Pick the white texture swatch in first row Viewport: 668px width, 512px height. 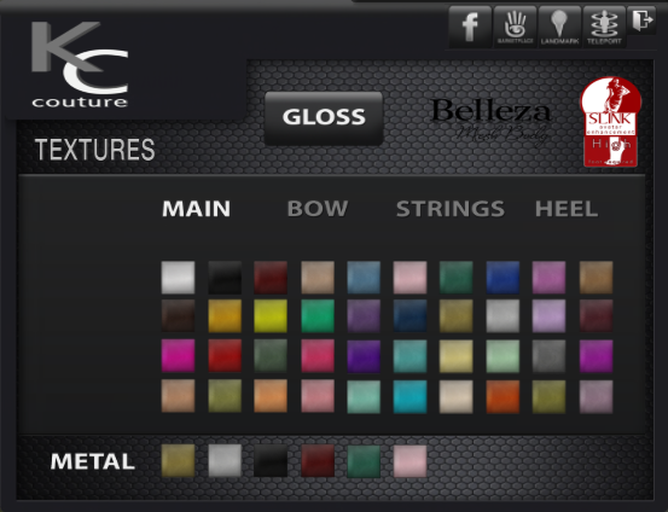[x=178, y=278]
